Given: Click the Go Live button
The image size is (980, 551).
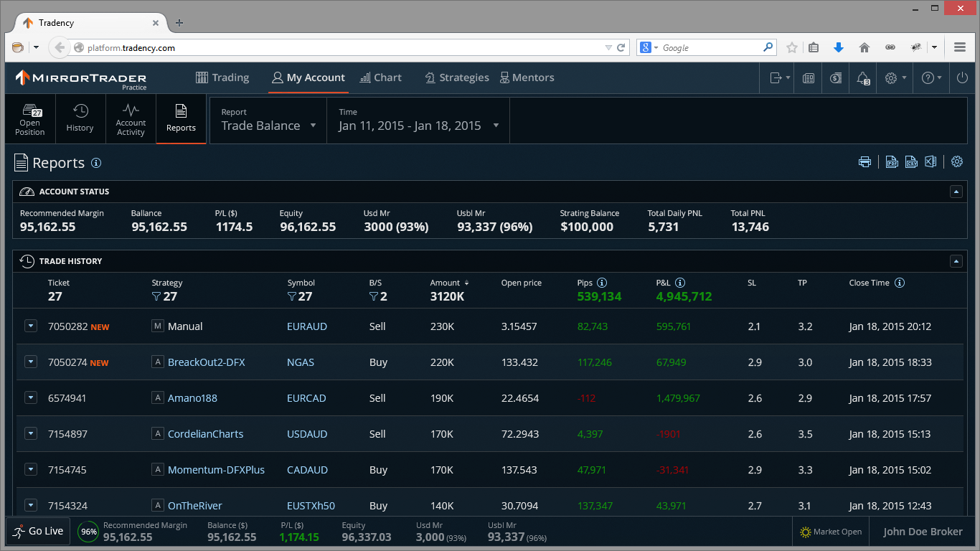Looking at the screenshot, I should (x=38, y=532).
